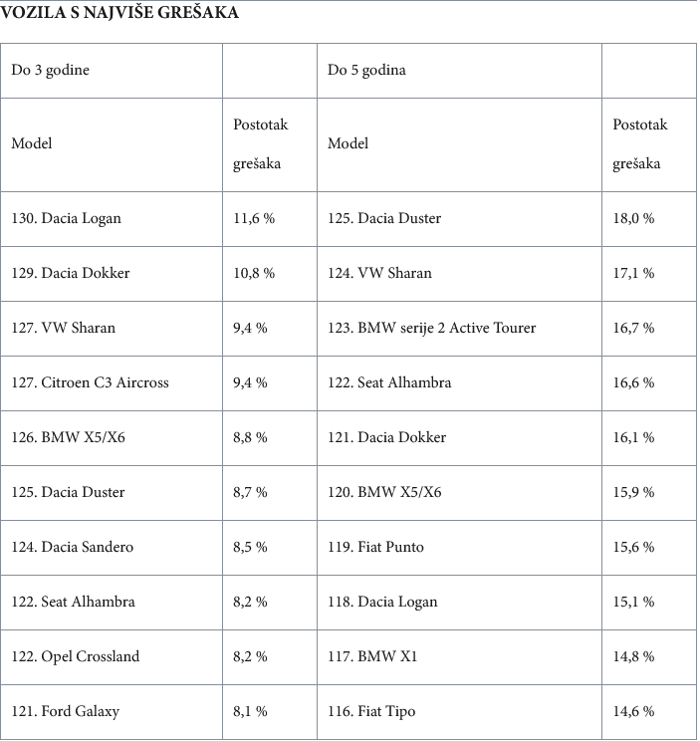
Task: Click the '130. Dacia Logan' cell
Action: [81, 218]
